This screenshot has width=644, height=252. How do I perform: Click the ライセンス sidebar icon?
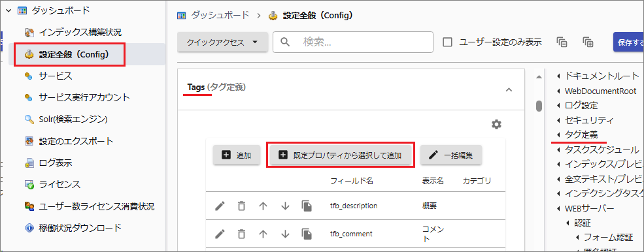point(29,185)
